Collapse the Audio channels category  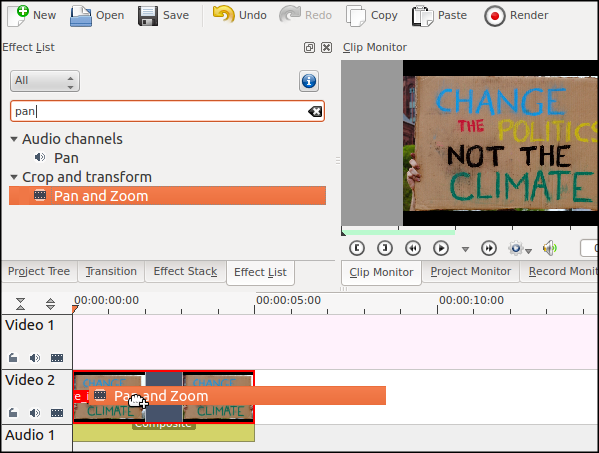(x=14, y=139)
